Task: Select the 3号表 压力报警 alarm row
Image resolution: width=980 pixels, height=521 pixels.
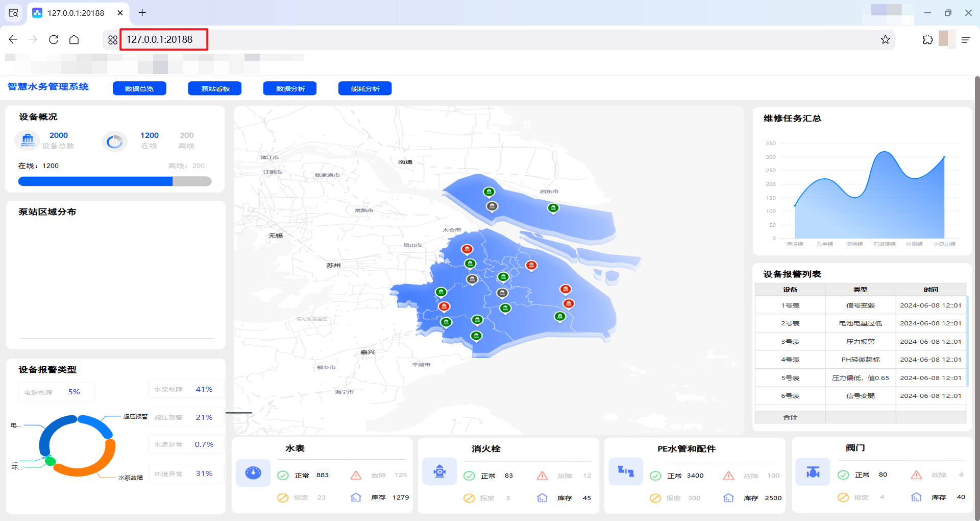Action: tap(860, 342)
